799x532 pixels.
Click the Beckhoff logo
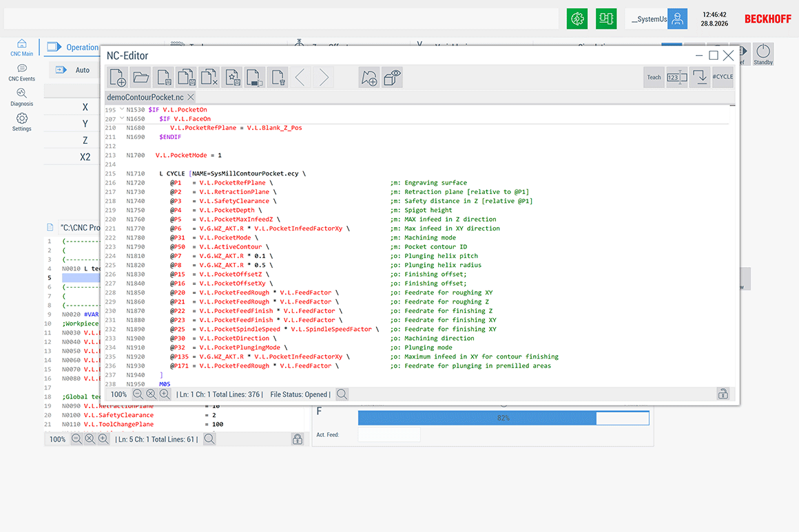[x=767, y=19]
